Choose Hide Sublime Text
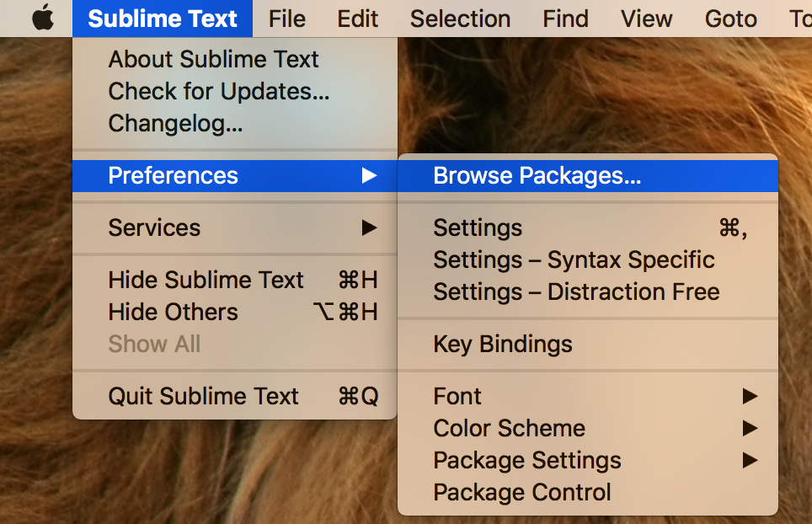812x524 pixels. [x=235, y=281]
